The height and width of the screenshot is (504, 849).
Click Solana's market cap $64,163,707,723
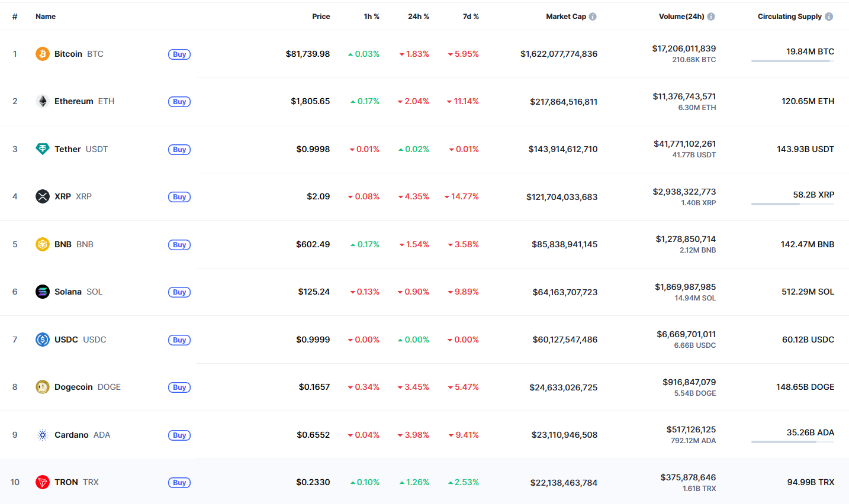(565, 292)
